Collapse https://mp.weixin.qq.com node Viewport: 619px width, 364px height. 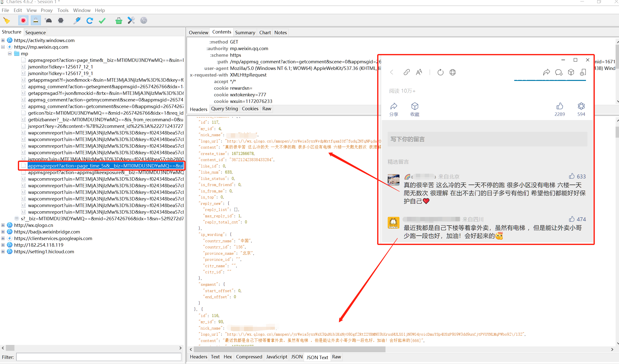(x=3, y=47)
